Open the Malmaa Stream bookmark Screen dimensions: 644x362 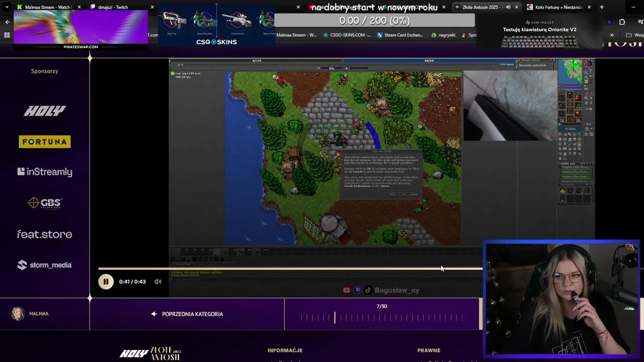tap(297, 35)
